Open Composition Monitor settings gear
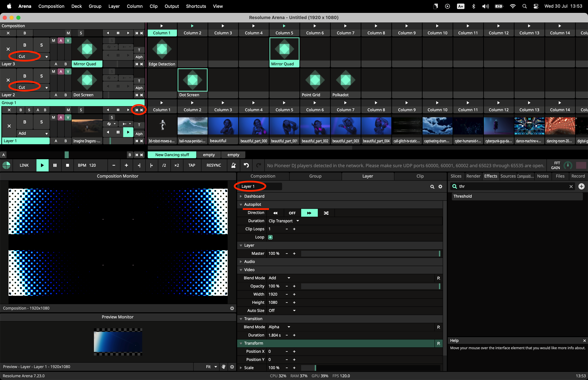The height and width of the screenshot is (380, 588). tap(232, 308)
